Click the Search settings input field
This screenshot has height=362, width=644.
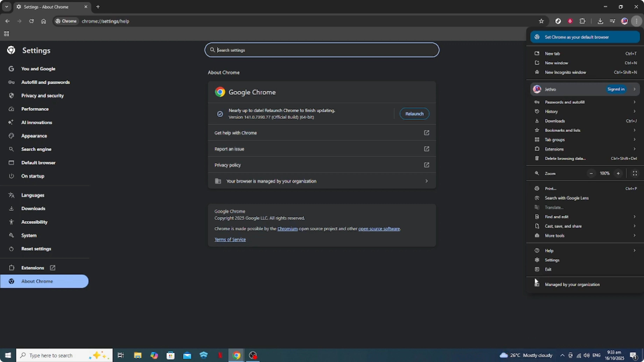(x=322, y=50)
